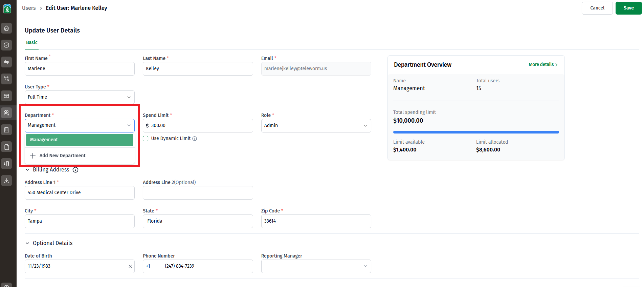
Task: Open the cards sidebar icon
Action: (6, 96)
